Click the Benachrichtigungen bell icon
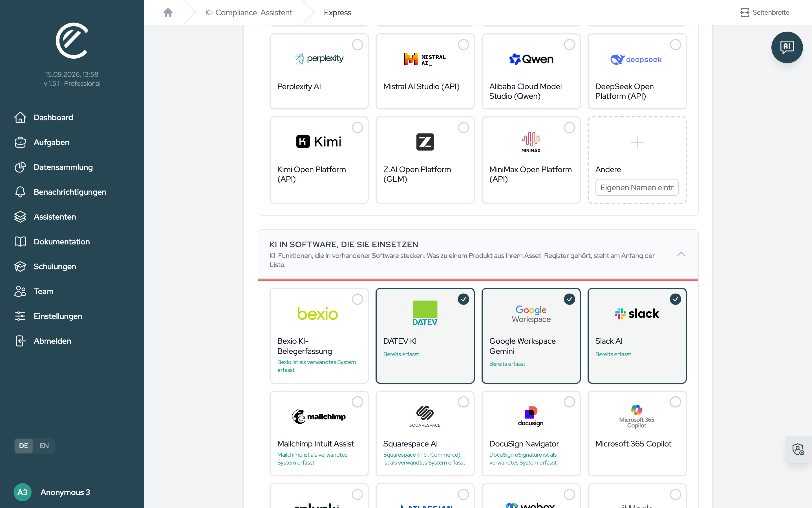Screen dimensions: 812x508 (x=20, y=192)
